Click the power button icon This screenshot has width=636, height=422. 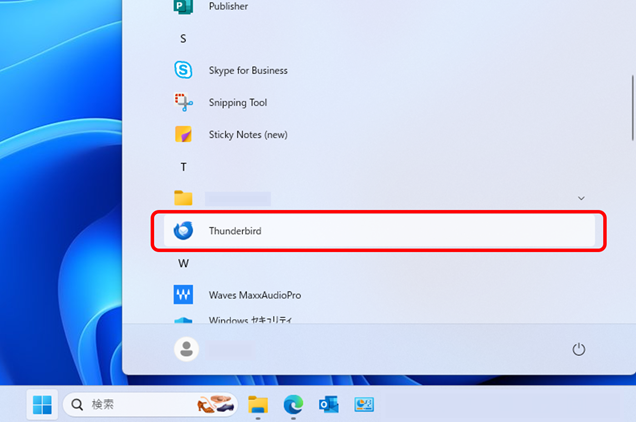pyautogui.click(x=578, y=349)
